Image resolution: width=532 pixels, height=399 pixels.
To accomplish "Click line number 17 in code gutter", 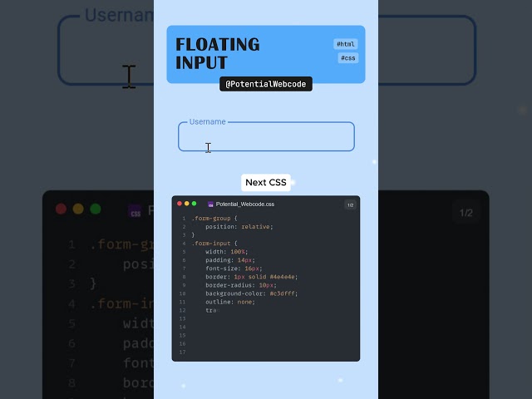I will point(183,352).
